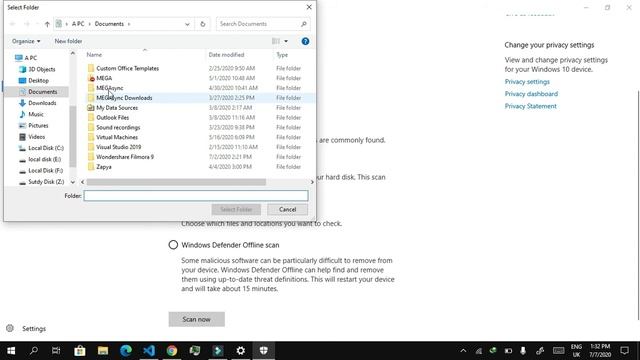
Task: Expand view options dropdown arrow
Action: [x=286, y=41]
